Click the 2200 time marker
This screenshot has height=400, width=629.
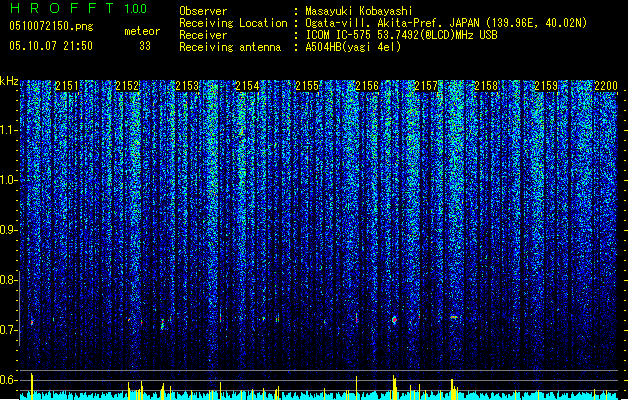pos(606,86)
